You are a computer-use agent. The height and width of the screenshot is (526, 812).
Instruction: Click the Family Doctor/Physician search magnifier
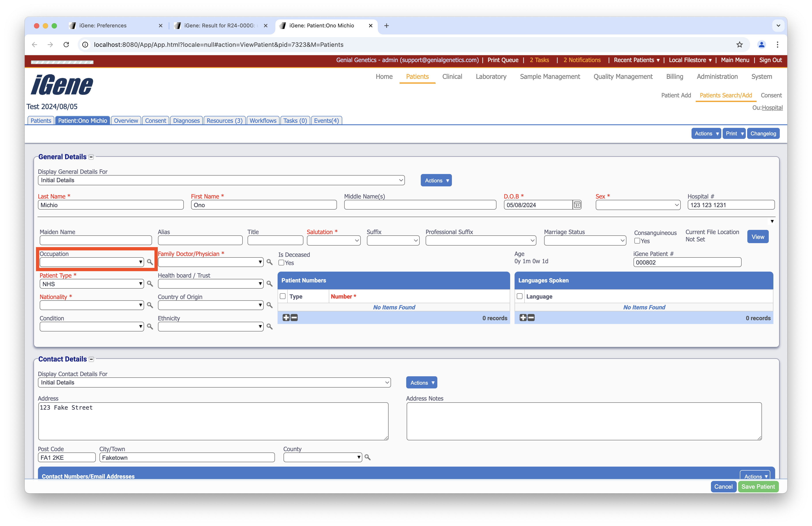click(x=269, y=262)
